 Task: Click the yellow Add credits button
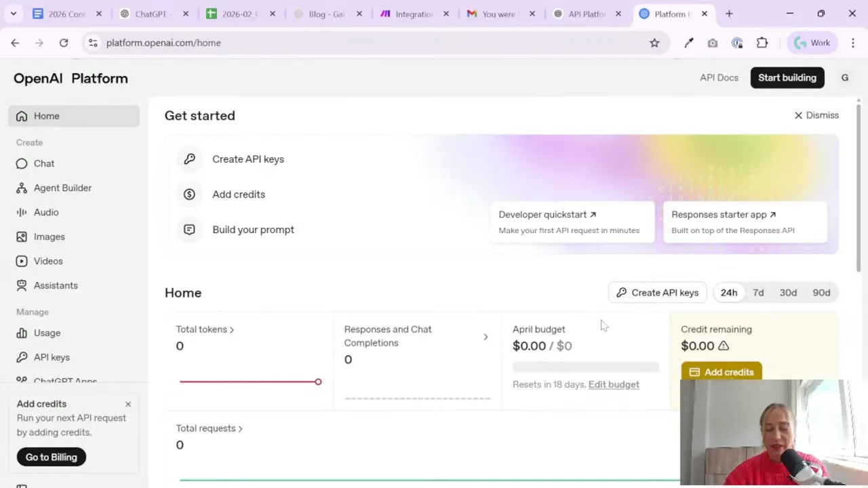click(722, 372)
